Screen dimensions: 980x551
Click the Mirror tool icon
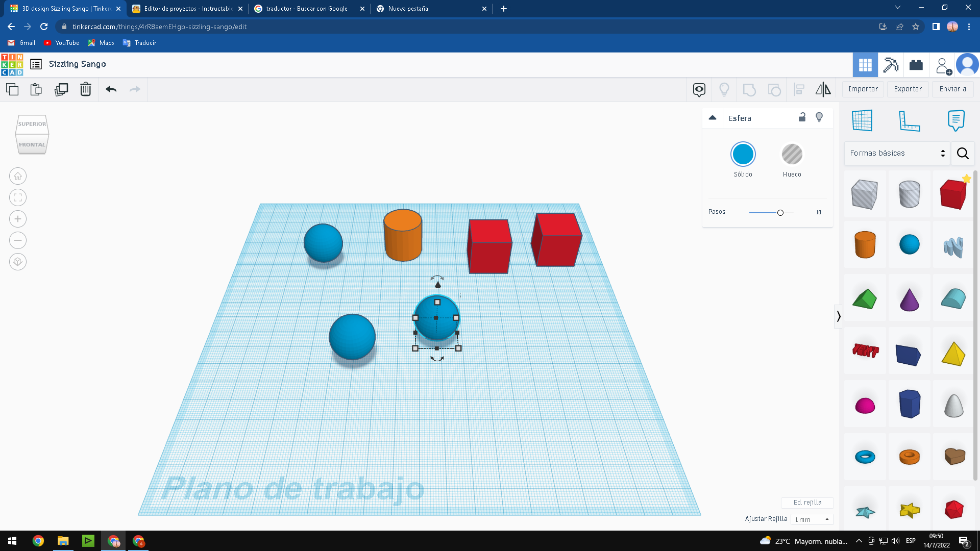click(824, 89)
